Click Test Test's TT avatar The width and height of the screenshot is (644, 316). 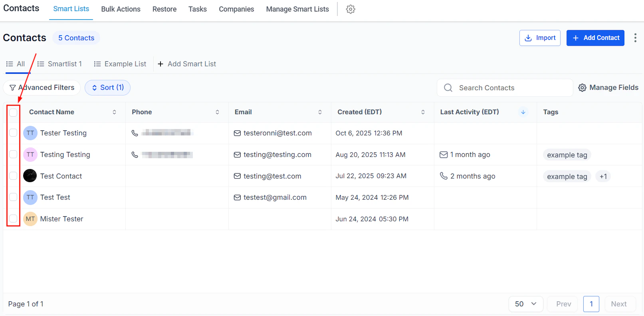point(30,197)
